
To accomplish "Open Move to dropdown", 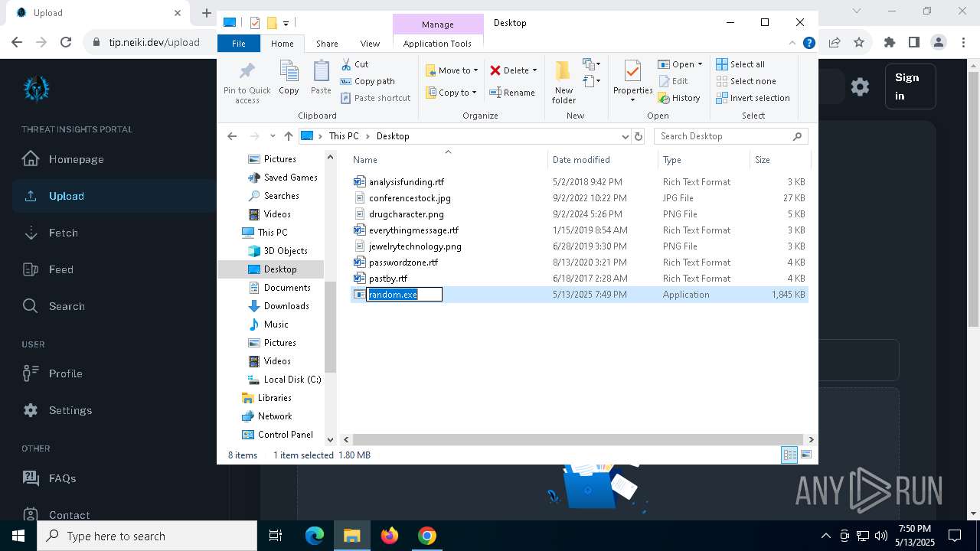I will point(452,70).
